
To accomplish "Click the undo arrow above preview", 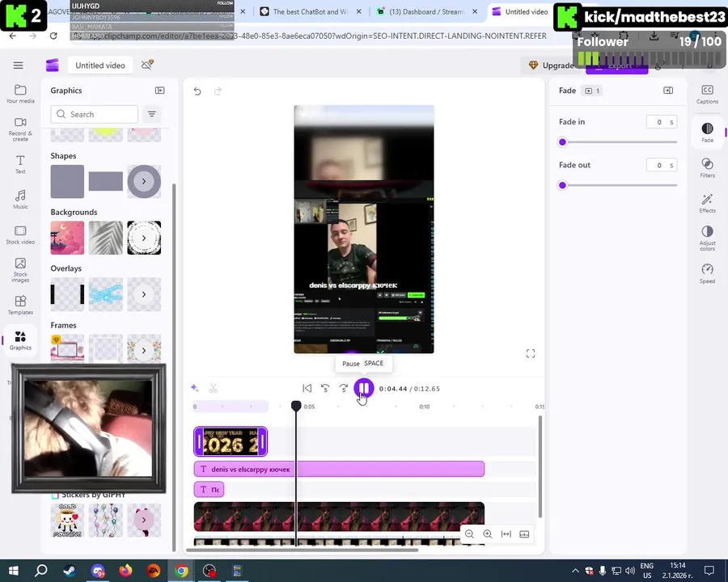I will pos(197,91).
